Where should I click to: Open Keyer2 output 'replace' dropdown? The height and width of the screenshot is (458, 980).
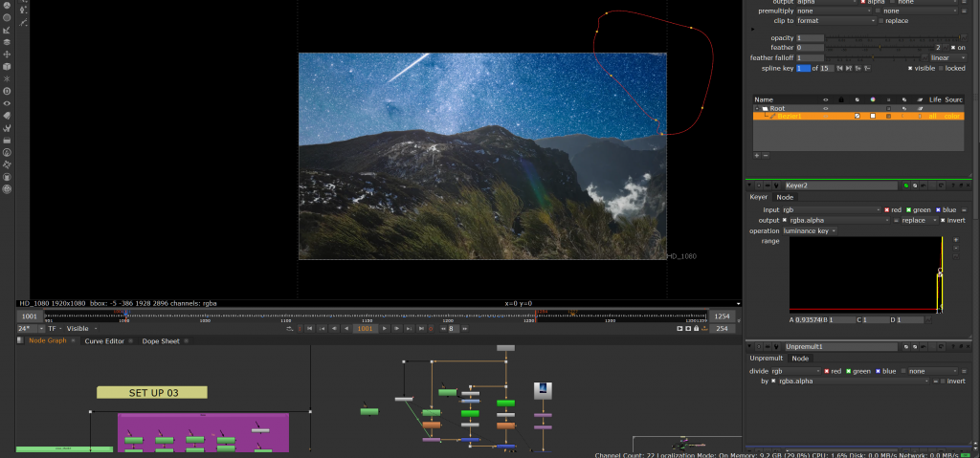click(x=920, y=220)
